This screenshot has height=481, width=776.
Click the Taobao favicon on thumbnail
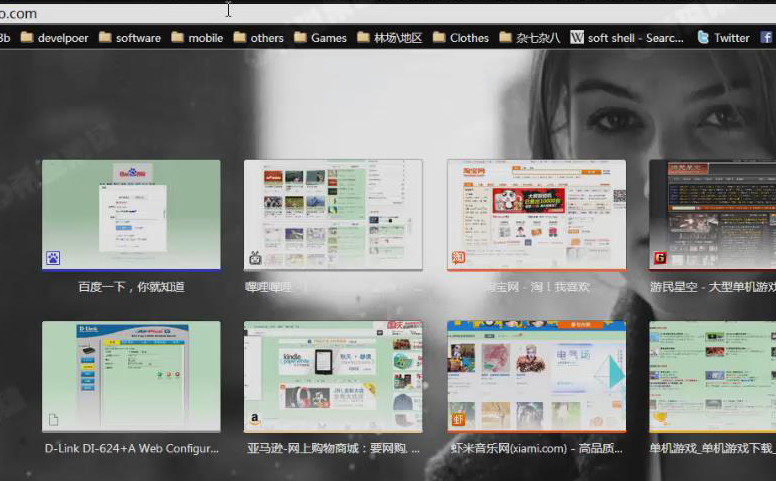pyautogui.click(x=457, y=258)
